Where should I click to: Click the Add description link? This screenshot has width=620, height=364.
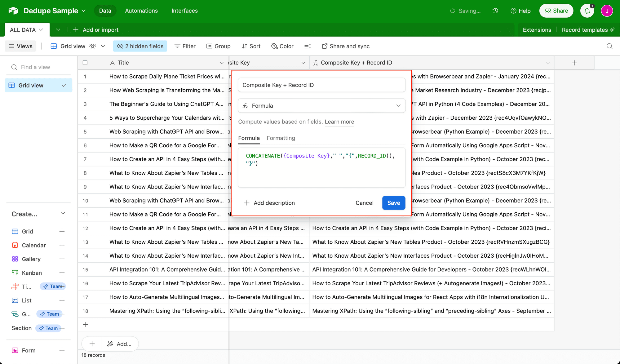pos(269,203)
